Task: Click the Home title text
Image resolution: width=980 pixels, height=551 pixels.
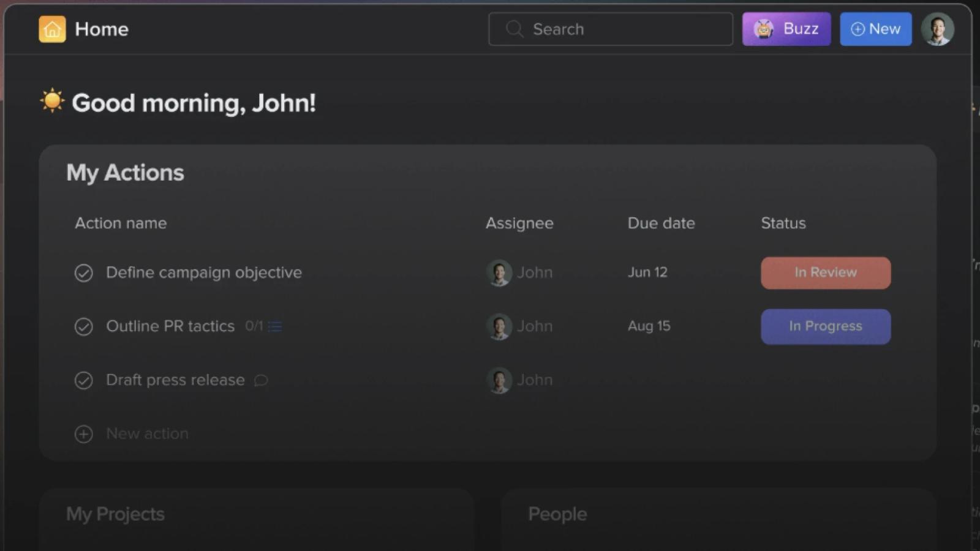Action: pos(102,29)
